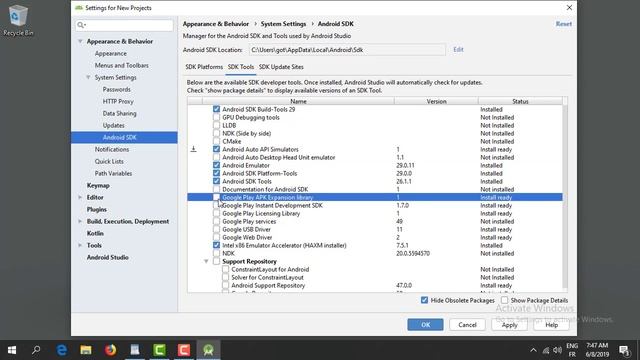The height and width of the screenshot is (360, 640).
Task: Open the Android Studio taskbar icon
Action: [209, 350]
